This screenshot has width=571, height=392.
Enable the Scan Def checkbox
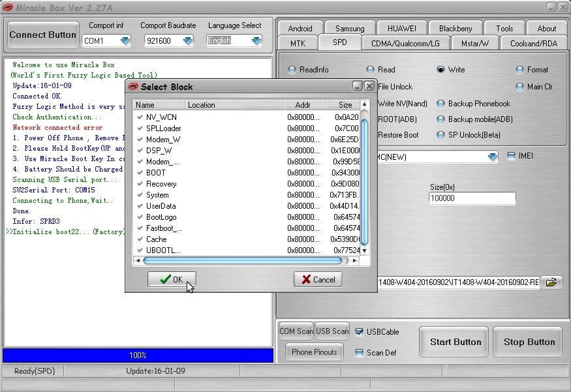click(x=359, y=353)
